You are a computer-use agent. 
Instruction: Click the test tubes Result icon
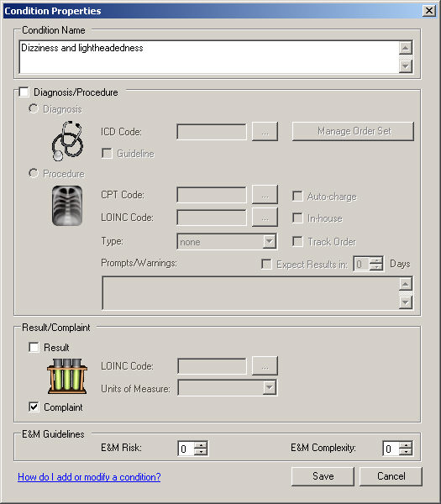(x=67, y=376)
